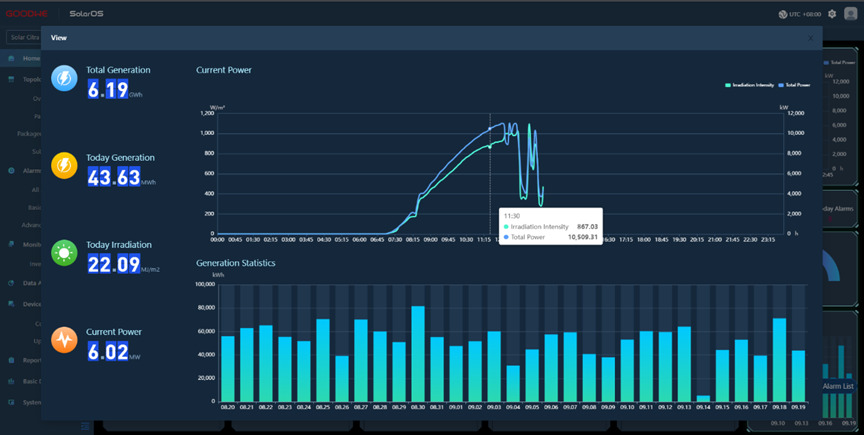Click the 09.03 generation bar
Screen dimensions: 864x435
(x=494, y=367)
